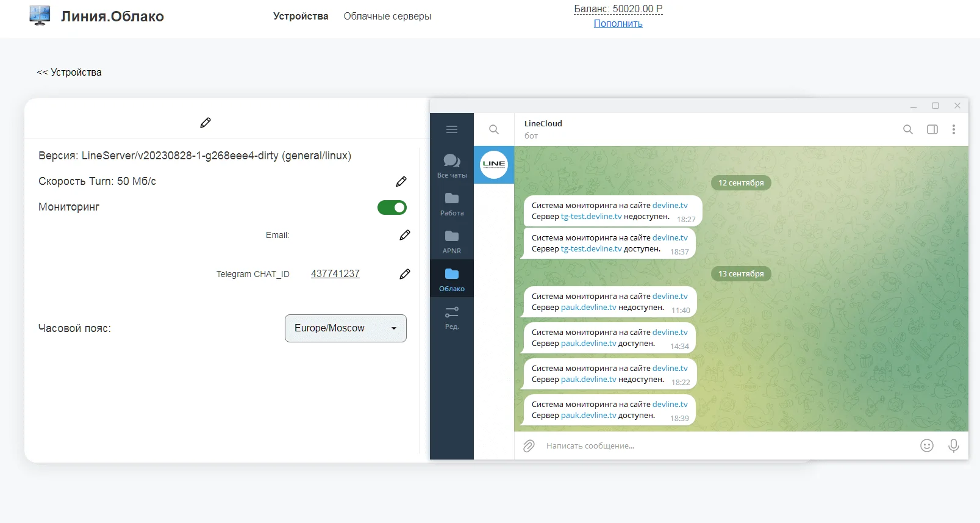The height and width of the screenshot is (523, 980).
Task: Open the emoji picker
Action: pos(926,446)
